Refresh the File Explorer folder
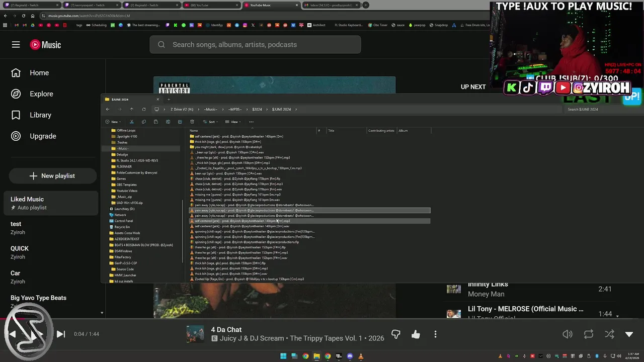The width and height of the screenshot is (644, 362). tap(144, 109)
